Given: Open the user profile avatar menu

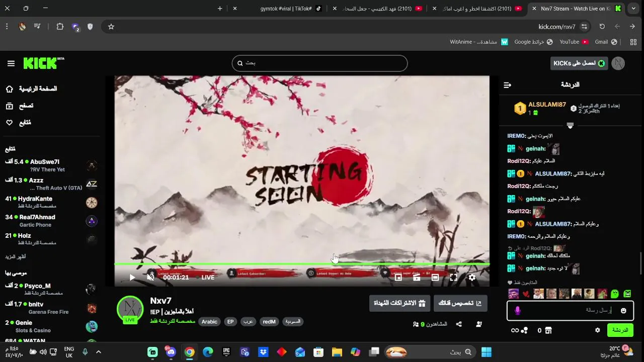Looking at the screenshot, I should coord(618,63).
